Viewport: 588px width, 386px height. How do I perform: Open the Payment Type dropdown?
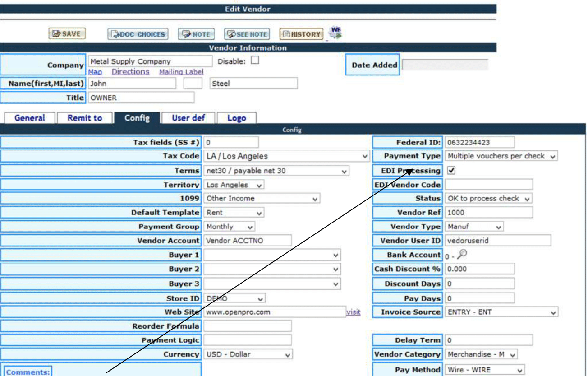tap(501, 156)
